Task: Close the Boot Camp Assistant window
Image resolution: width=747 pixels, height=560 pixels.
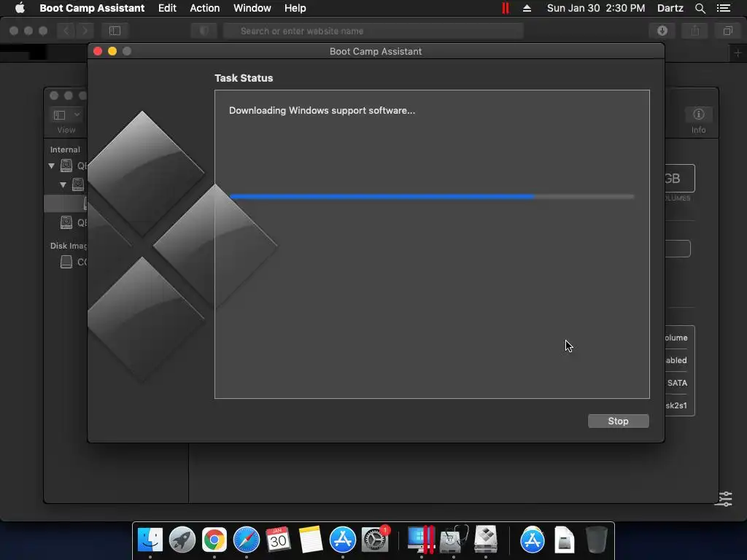Action: tap(98, 51)
